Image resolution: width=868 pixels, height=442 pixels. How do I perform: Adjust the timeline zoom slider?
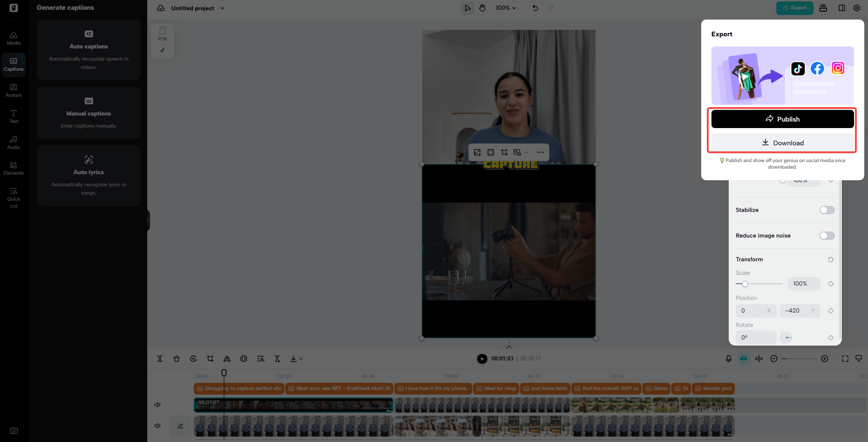799,359
